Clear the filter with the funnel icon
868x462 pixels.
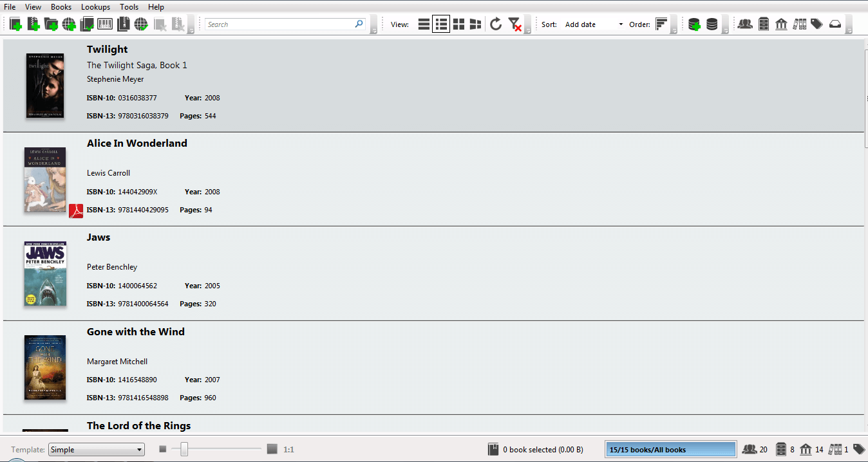click(x=514, y=24)
